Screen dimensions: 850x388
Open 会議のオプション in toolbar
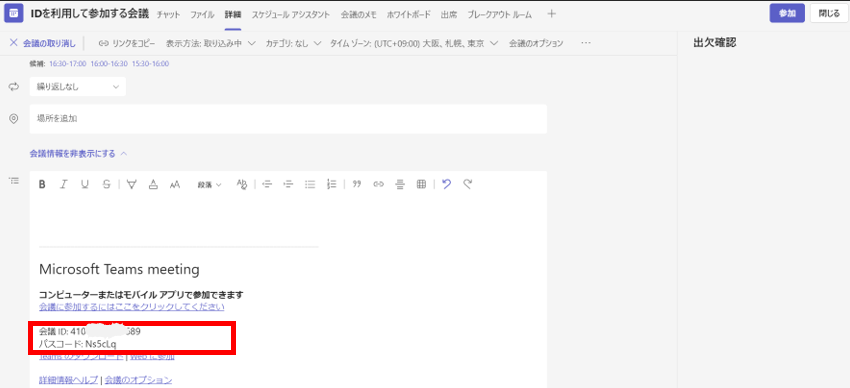click(x=536, y=43)
